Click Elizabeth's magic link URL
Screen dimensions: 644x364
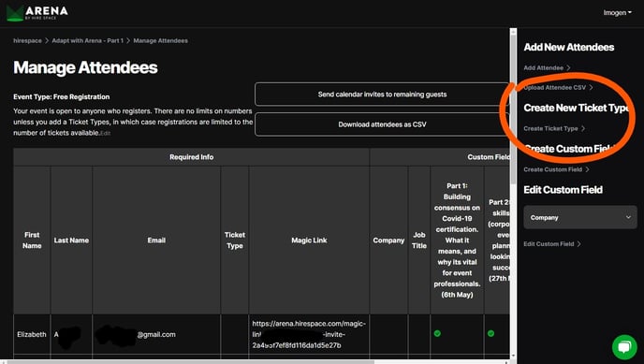point(309,334)
